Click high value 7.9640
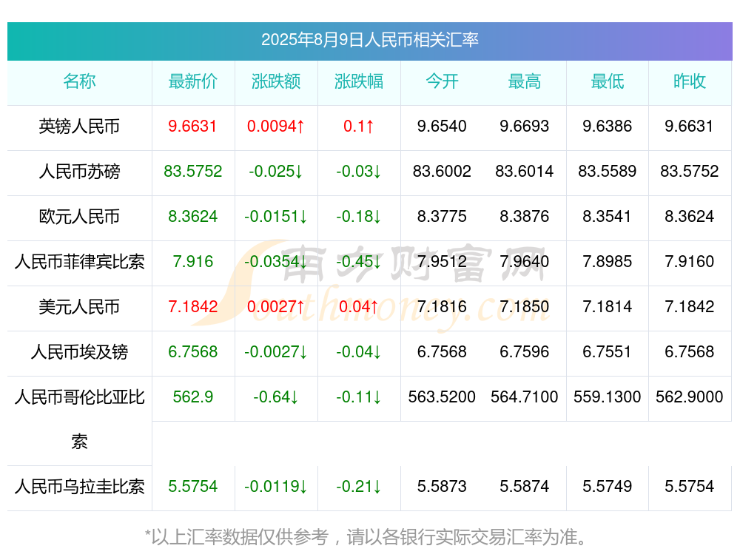This screenshot has width=740, height=560. click(525, 261)
